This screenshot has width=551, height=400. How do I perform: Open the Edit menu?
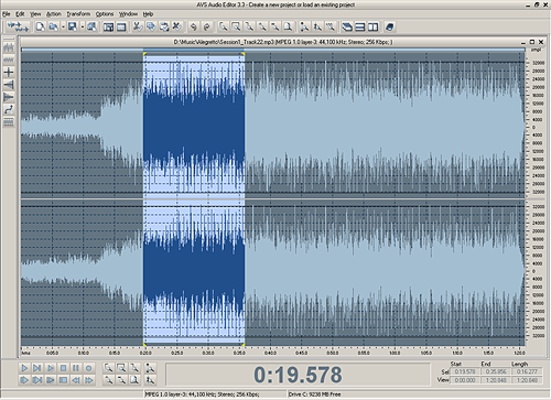[x=20, y=14]
